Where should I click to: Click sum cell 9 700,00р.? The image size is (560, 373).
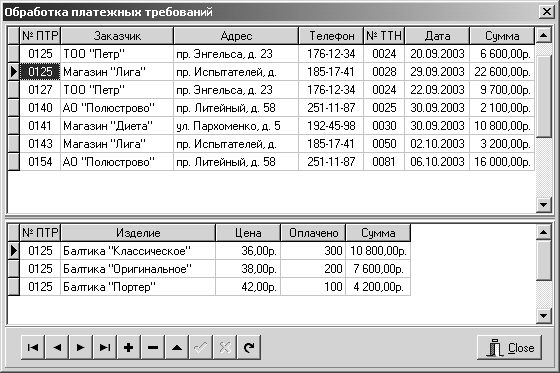(x=502, y=90)
